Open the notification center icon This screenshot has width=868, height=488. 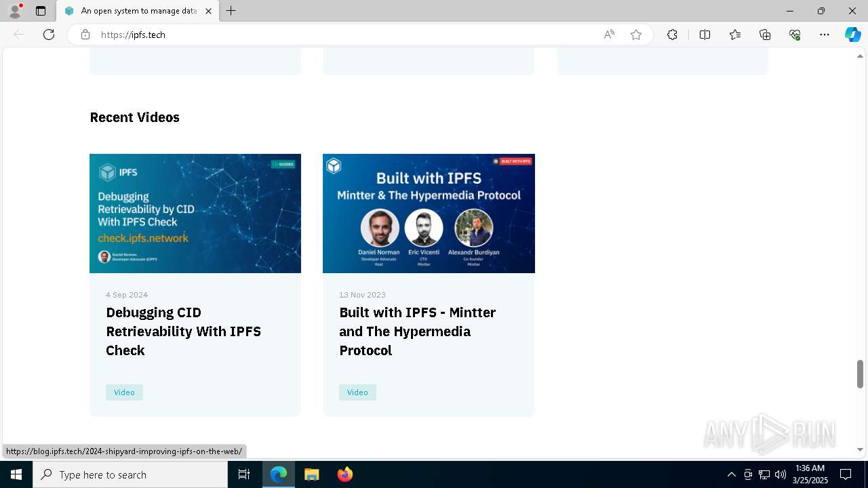pyautogui.click(x=846, y=474)
